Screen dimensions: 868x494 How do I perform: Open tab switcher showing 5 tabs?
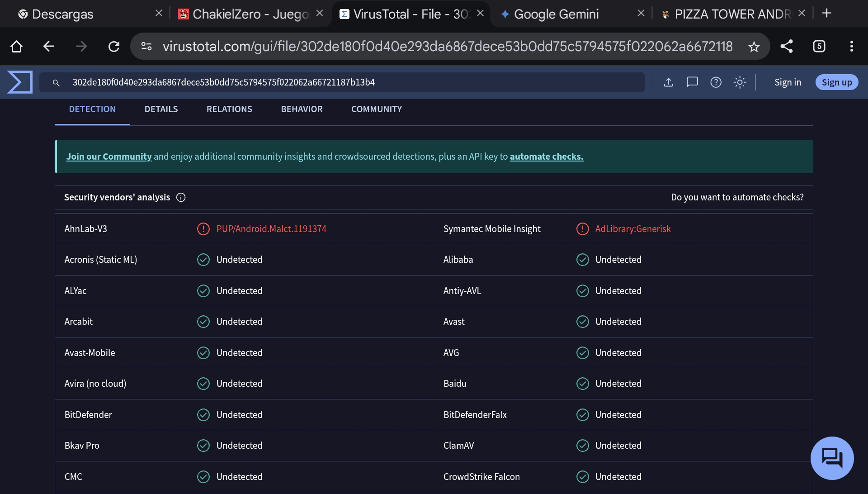[819, 46]
